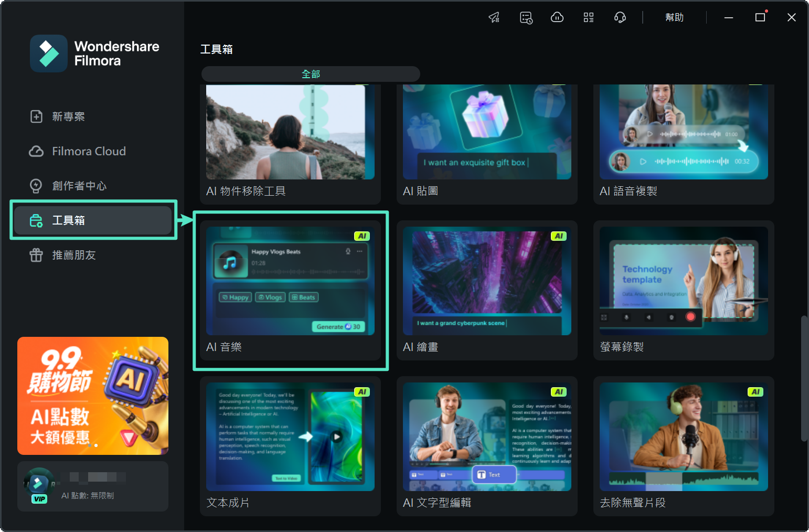Open the cloud download icon
This screenshot has width=809, height=532.
coord(557,17)
